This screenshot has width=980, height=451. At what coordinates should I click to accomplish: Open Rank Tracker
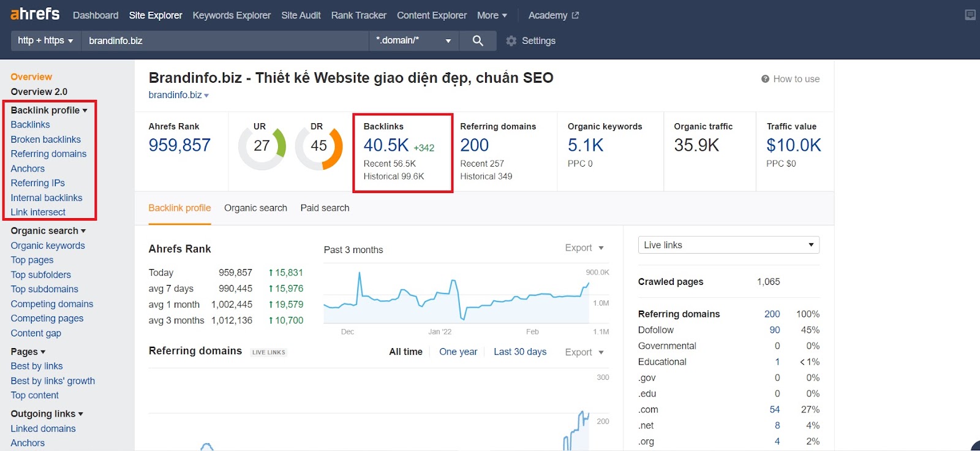pyautogui.click(x=359, y=15)
